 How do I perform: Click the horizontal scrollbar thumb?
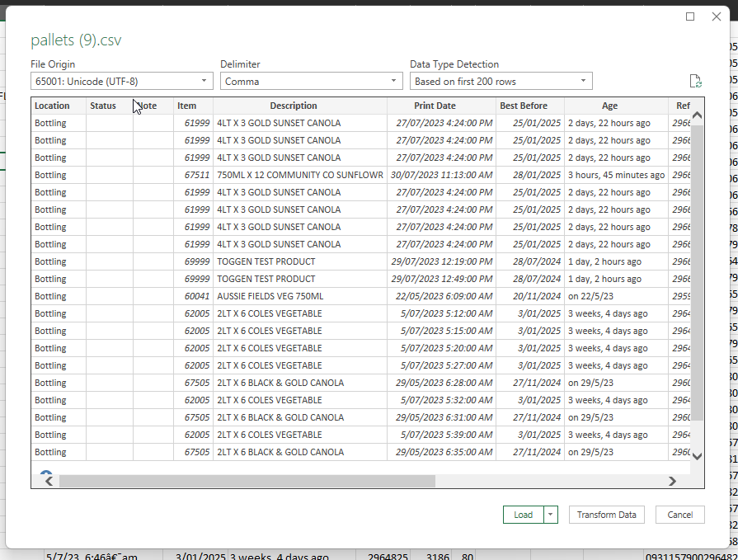pos(247,481)
